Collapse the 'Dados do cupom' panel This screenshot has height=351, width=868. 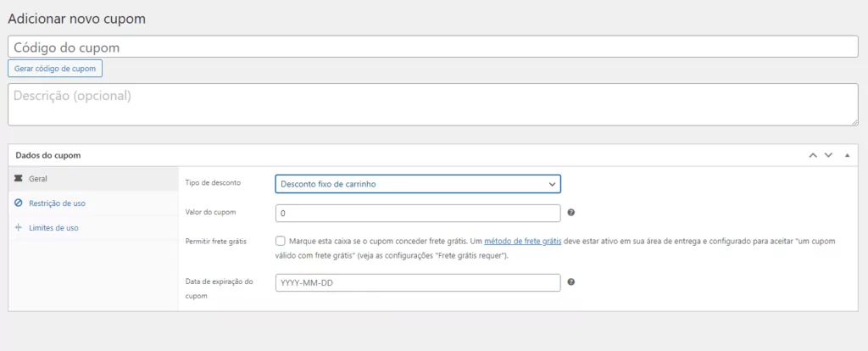tap(847, 155)
